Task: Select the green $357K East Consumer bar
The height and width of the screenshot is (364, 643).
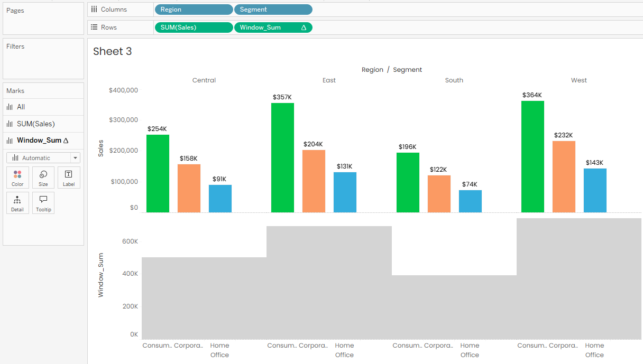Action: coord(282,157)
